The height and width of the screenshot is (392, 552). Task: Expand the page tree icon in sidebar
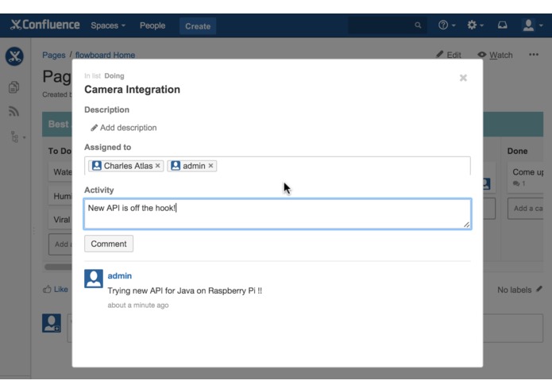(17, 136)
